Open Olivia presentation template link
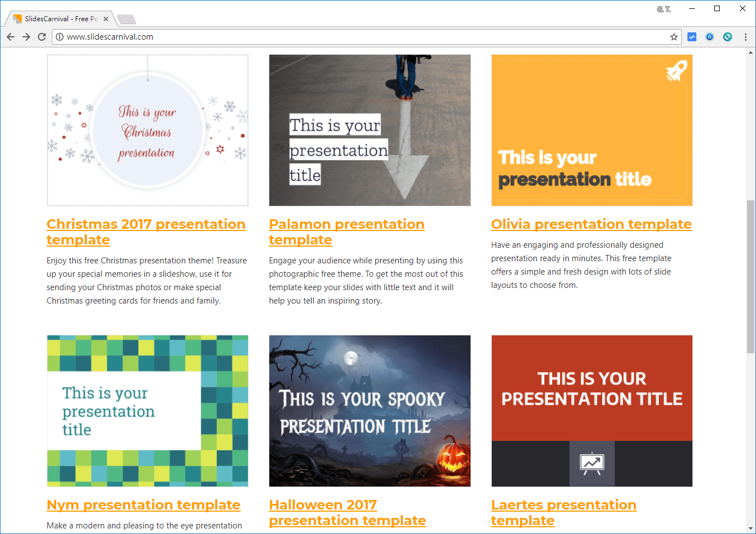 [591, 224]
